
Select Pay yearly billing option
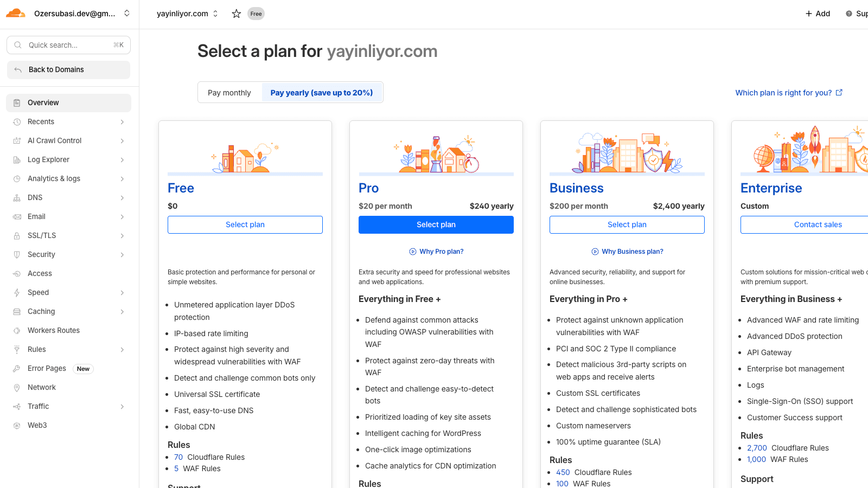tap(322, 93)
